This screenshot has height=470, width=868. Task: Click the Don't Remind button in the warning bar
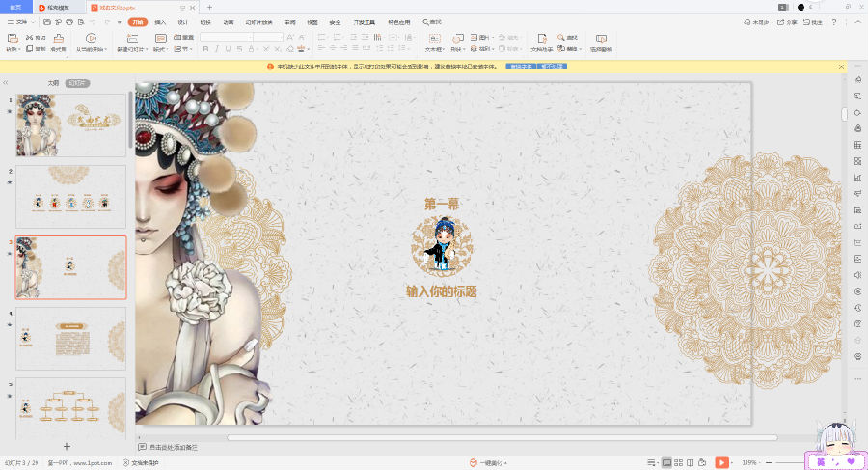[552, 66]
